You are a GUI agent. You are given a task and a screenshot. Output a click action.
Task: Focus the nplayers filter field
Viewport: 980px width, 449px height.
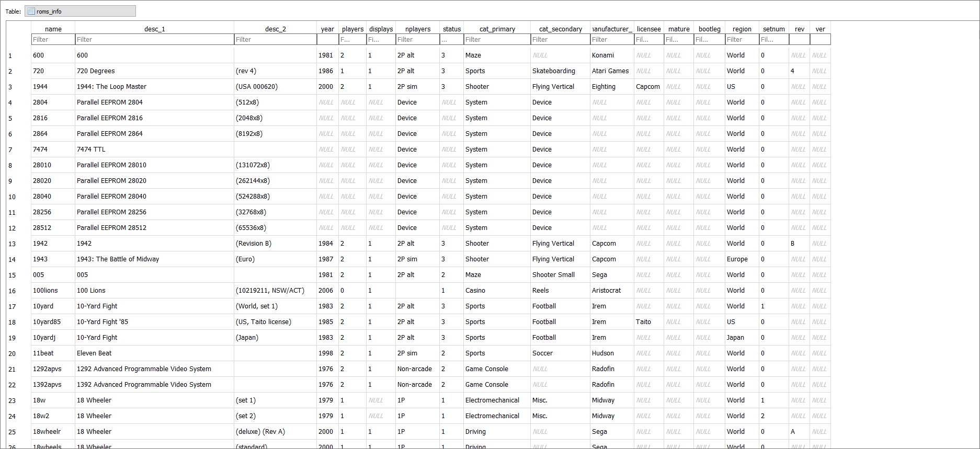417,39
